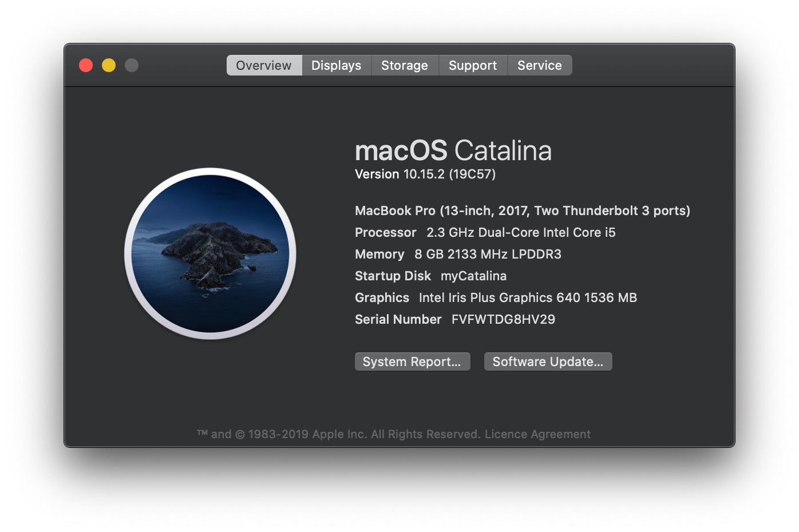Click the MacBook Pro model name line

(522, 211)
